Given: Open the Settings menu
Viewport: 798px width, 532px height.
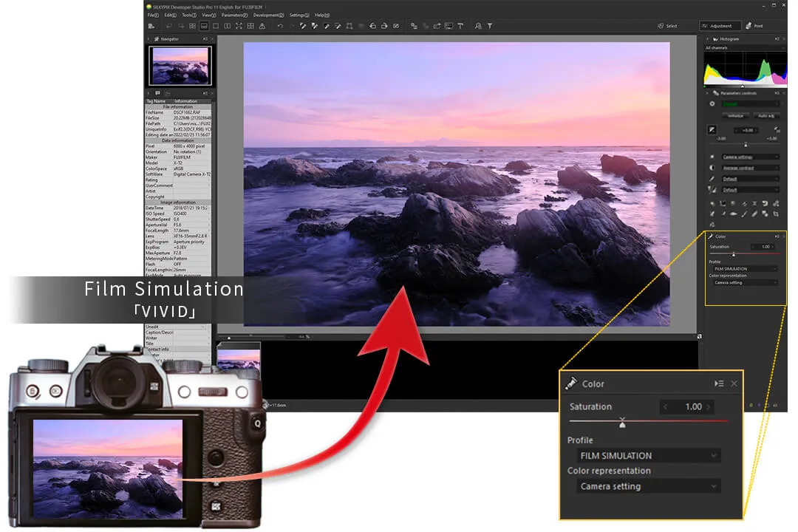Looking at the screenshot, I should click(299, 16).
